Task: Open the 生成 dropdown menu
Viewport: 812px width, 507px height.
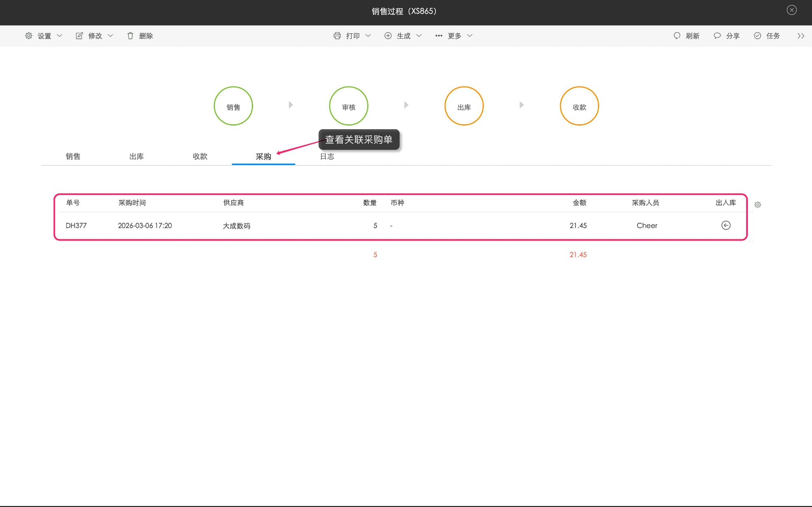Action: (419, 36)
